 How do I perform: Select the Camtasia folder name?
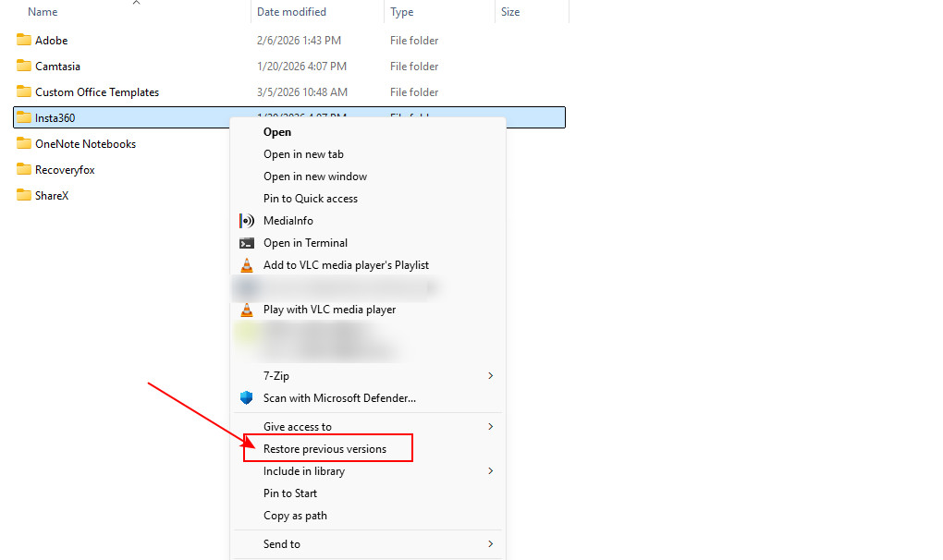(57, 67)
